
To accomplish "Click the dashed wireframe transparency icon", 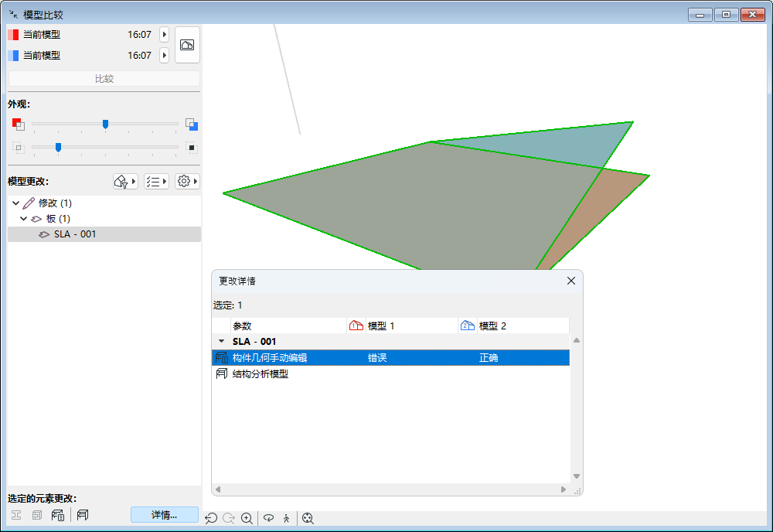I will [x=19, y=148].
